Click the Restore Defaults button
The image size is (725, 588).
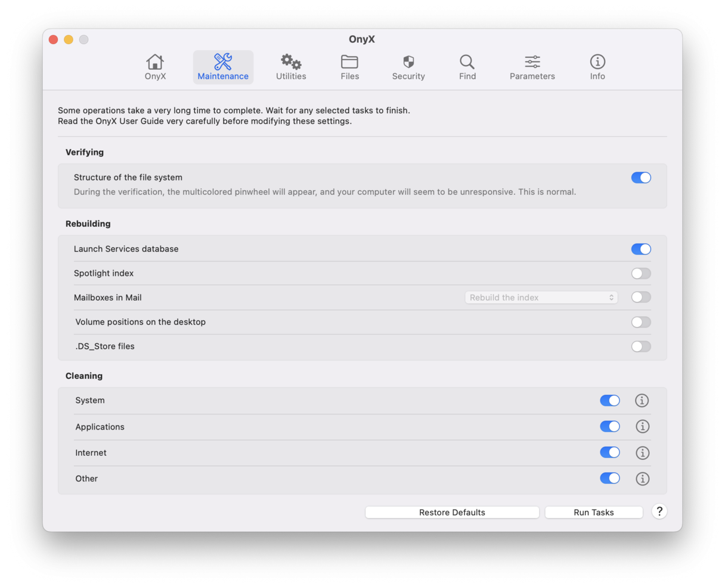pos(451,512)
